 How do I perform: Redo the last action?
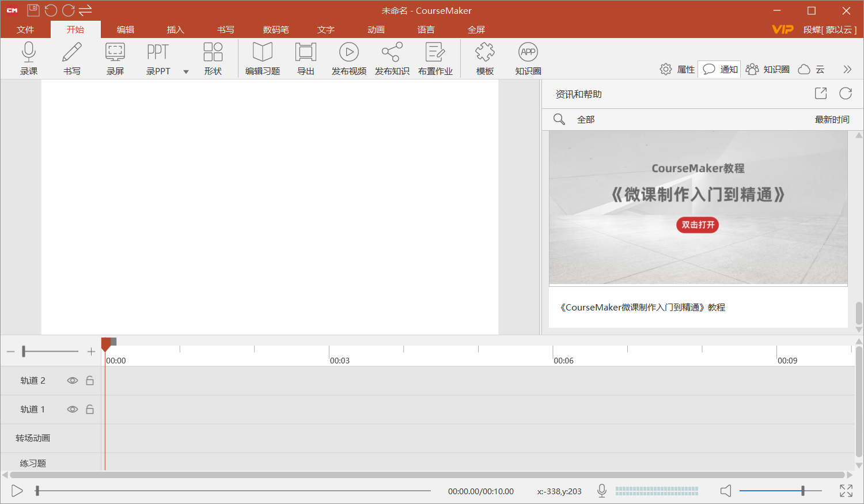(x=69, y=10)
